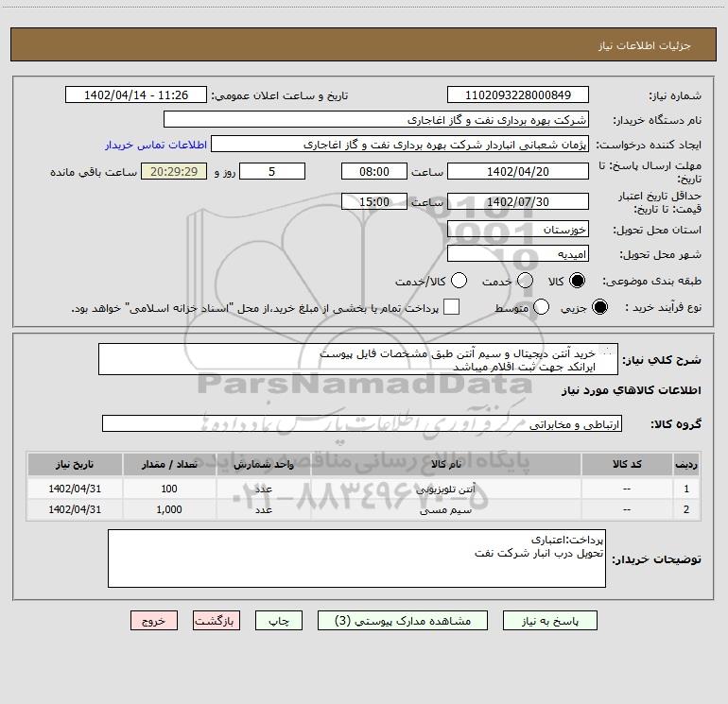Click the announcement date field 1402/04/14 - 11:26
The height and width of the screenshot is (704, 728).
pyautogui.click(x=136, y=94)
